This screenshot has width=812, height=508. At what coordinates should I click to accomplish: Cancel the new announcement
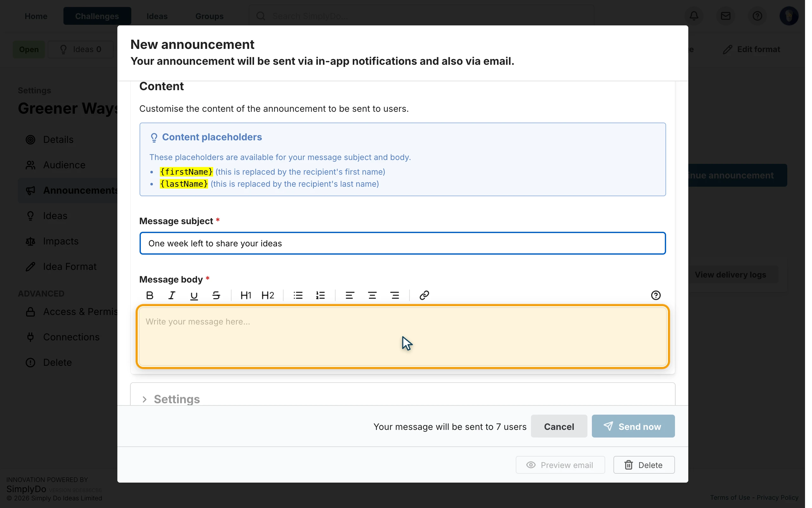(x=559, y=426)
